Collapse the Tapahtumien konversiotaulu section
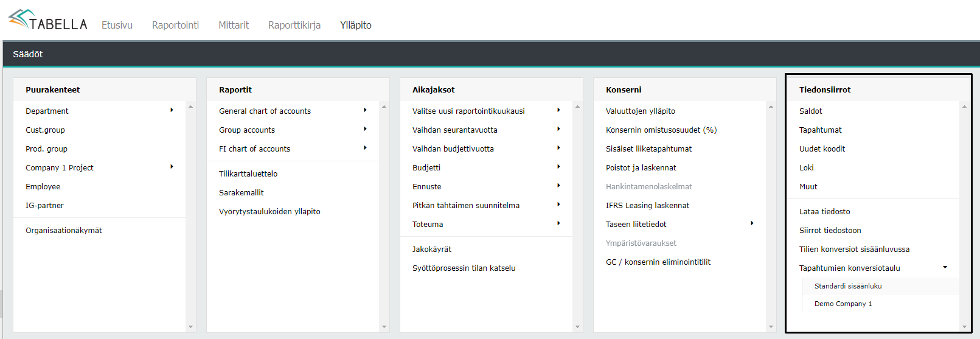The width and height of the screenshot is (980, 339). click(x=945, y=267)
